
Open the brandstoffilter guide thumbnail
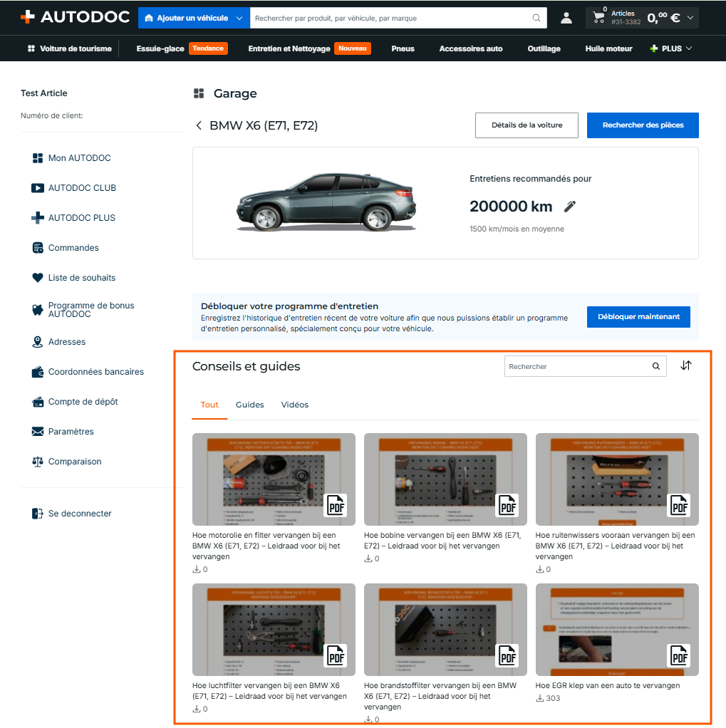click(x=445, y=630)
